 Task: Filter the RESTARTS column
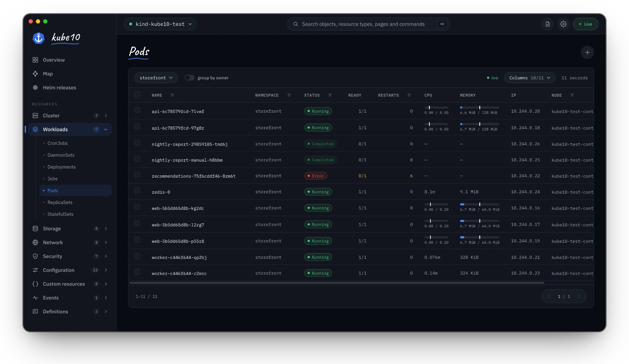coord(409,95)
